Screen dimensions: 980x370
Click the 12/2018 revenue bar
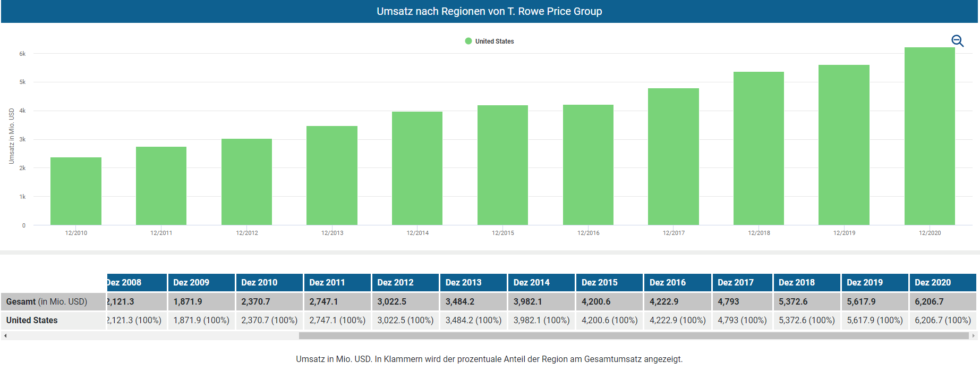pyautogui.click(x=759, y=148)
